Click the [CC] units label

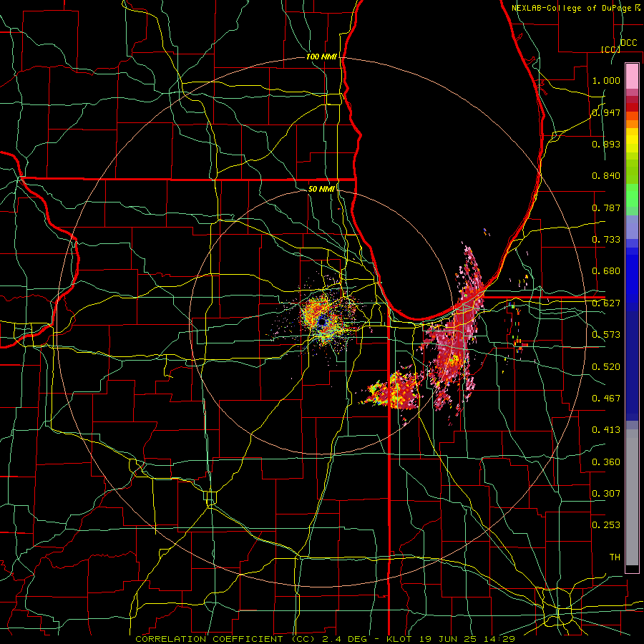click(610, 49)
